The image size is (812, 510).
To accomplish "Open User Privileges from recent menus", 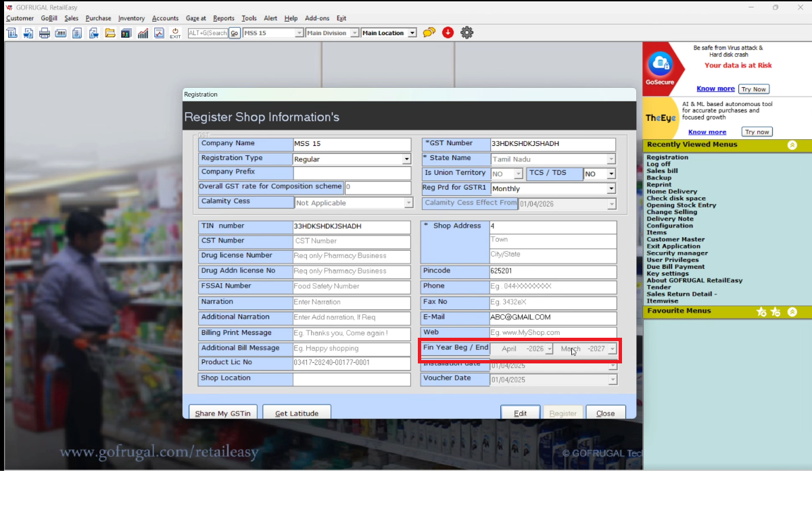I will 673,260.
